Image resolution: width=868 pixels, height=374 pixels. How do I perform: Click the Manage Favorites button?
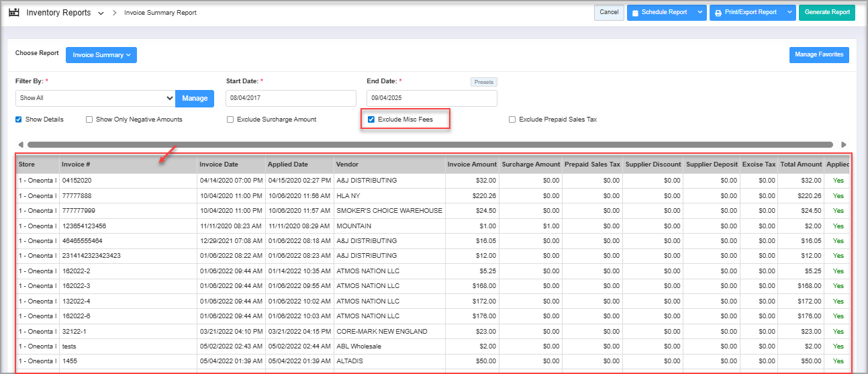click(819, 54)
